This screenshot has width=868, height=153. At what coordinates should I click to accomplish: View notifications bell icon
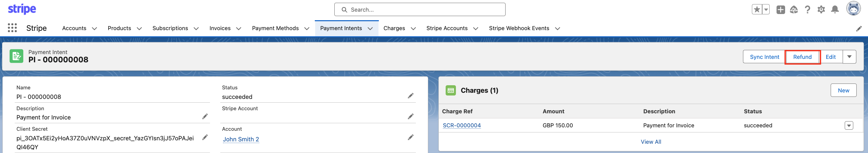pyautogui.click(x=835, y=10)
